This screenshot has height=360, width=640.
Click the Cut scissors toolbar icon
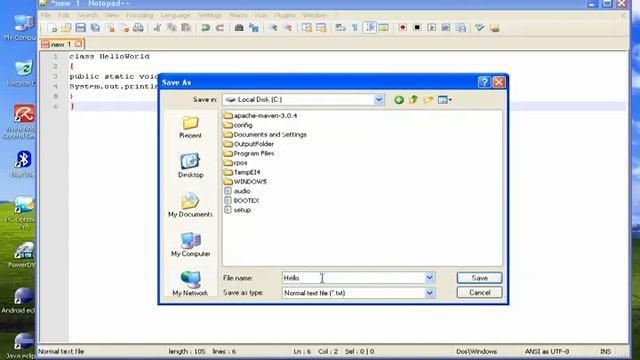click(x=158, y=28)
